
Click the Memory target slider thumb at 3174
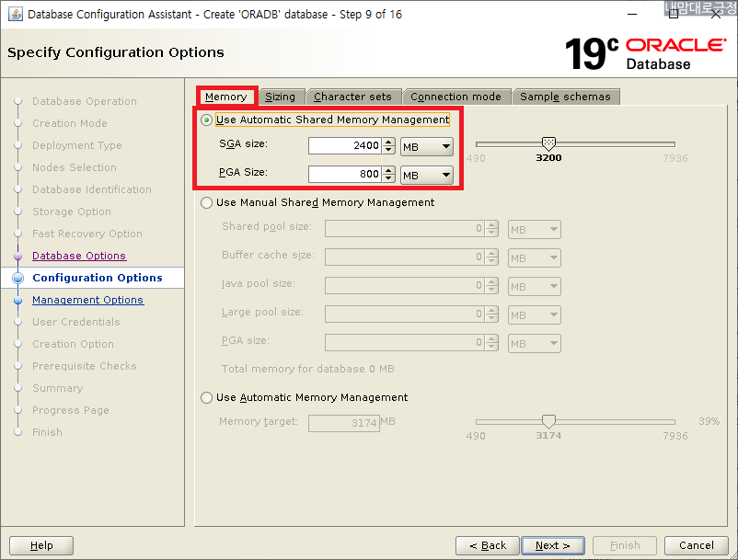point(548,420)
